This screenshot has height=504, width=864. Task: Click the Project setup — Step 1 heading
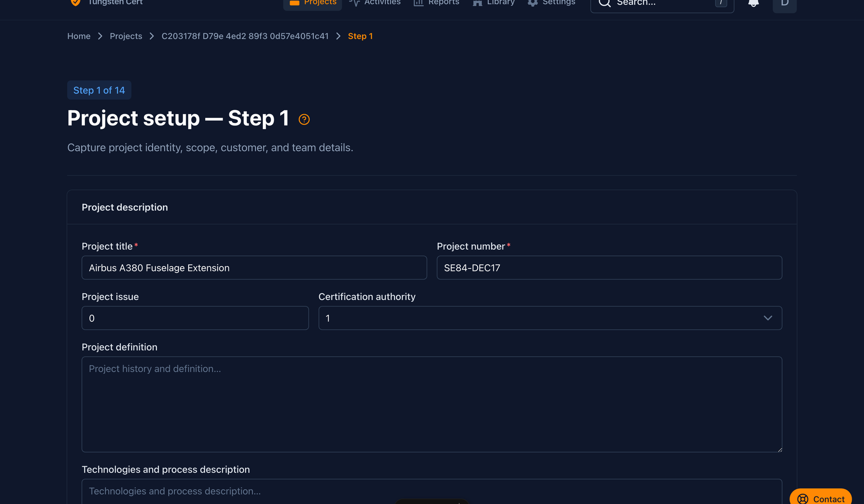178,118
